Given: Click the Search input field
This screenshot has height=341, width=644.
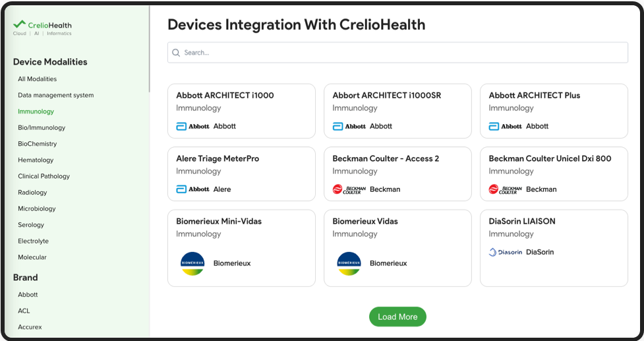Looking at the screenshot, I should click(x=397, y=53).
